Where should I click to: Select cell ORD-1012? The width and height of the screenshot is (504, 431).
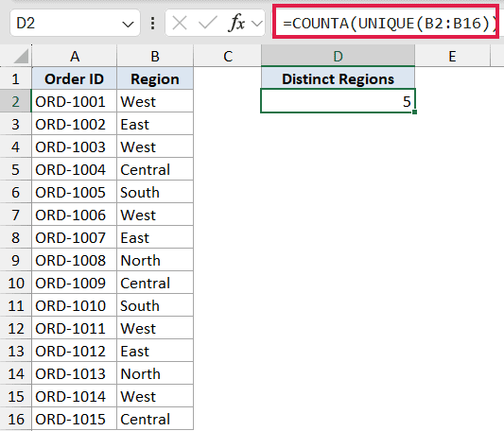[x=75, y=351]
